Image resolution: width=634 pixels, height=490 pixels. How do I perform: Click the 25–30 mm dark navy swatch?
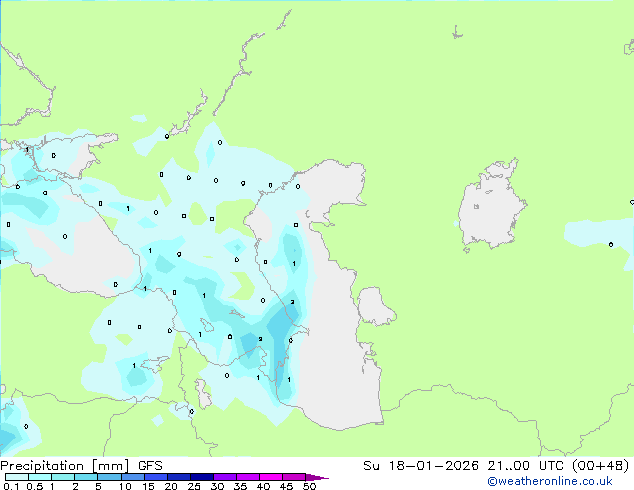click(x=201, y=477)
